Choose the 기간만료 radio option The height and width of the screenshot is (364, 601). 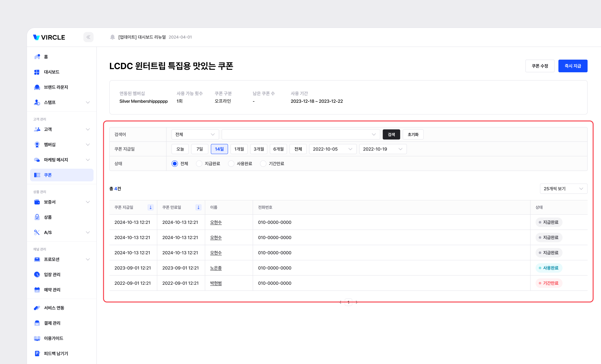click(x=263, y=163)
